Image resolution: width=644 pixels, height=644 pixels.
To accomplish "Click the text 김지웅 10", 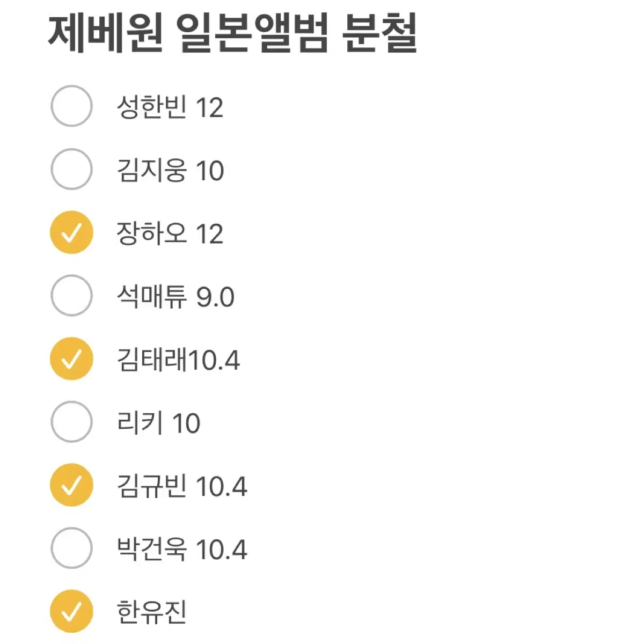I will tap(170, 171).
